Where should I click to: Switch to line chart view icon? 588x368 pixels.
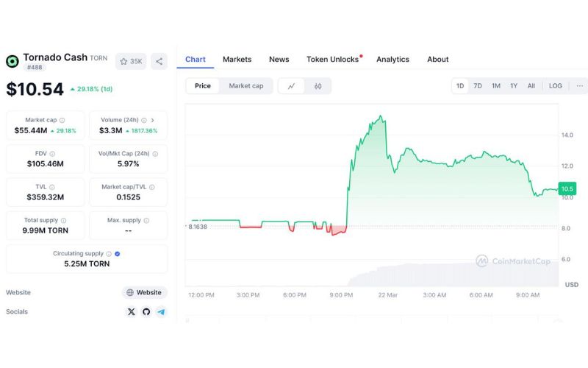(x=291, y=86)
